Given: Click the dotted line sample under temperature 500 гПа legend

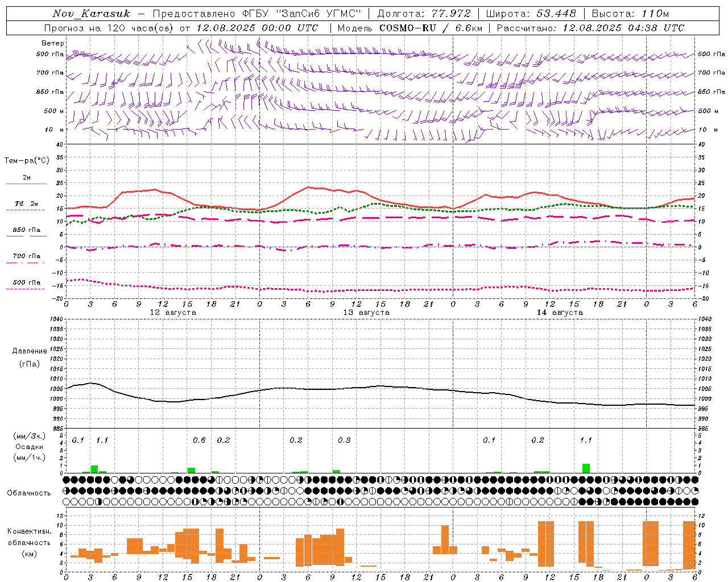Looking at the screenshot, I should (25, 289).
